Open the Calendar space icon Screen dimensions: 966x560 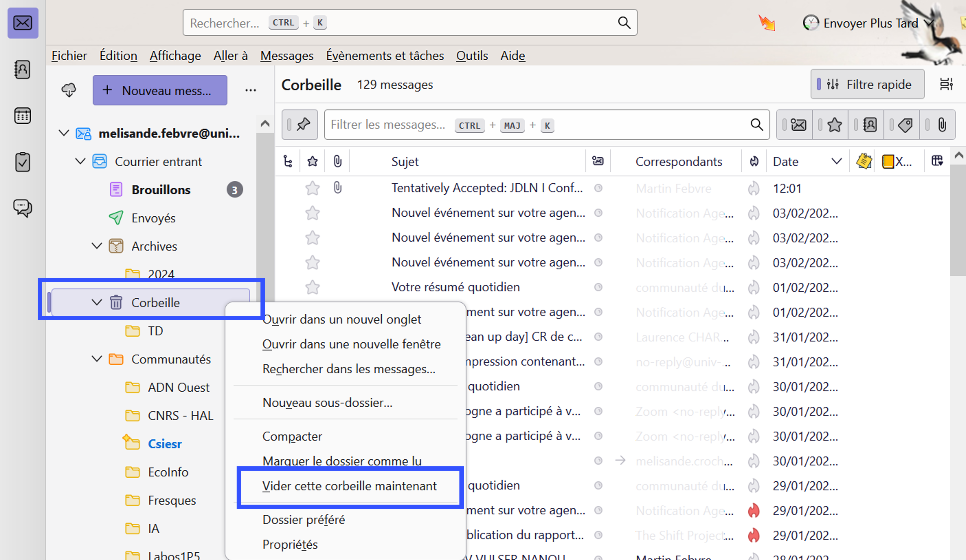[x=22, y=116]
